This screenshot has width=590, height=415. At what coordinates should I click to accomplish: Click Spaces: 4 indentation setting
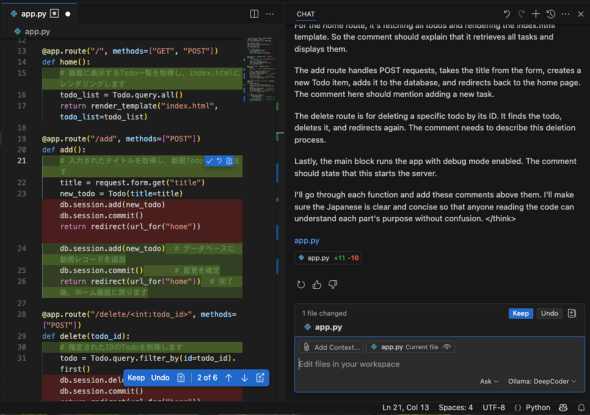coord(455,407)
